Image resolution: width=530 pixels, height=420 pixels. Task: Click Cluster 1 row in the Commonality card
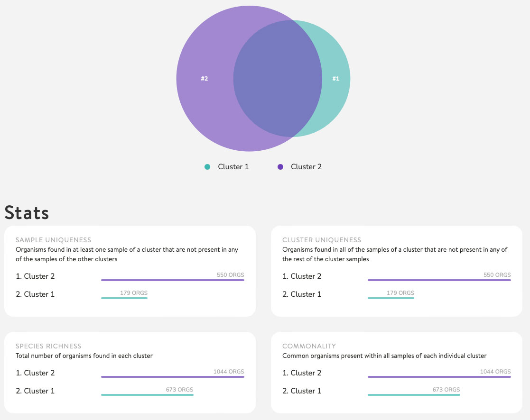302,391
